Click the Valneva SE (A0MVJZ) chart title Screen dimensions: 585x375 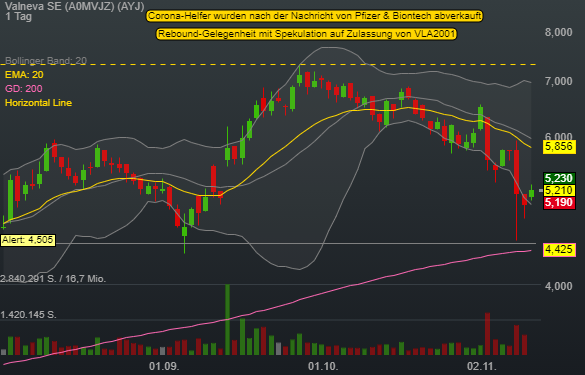(x=74, y=6)
